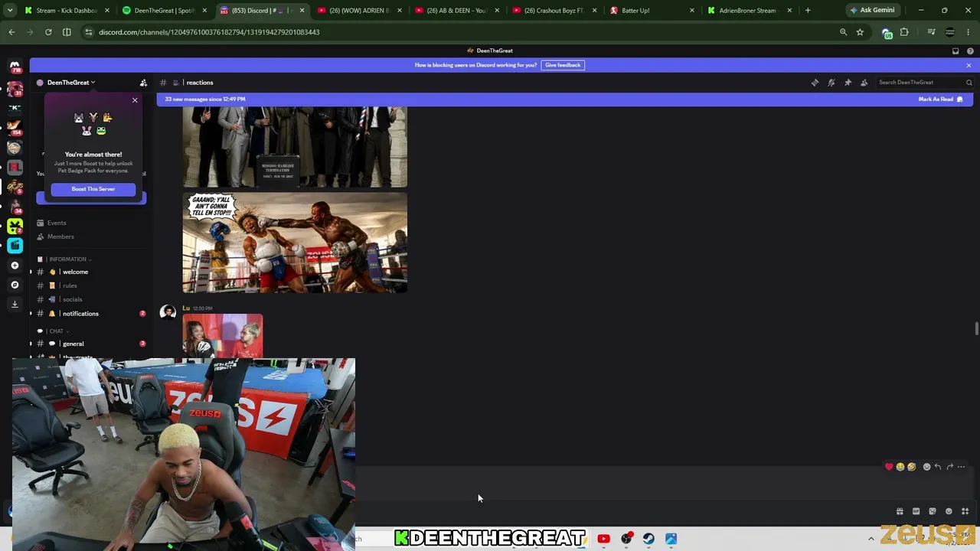Open sticker picker in message bar
Image resolution: width=980 pixels, height=551 pixels.
click(x=933, y=511)
